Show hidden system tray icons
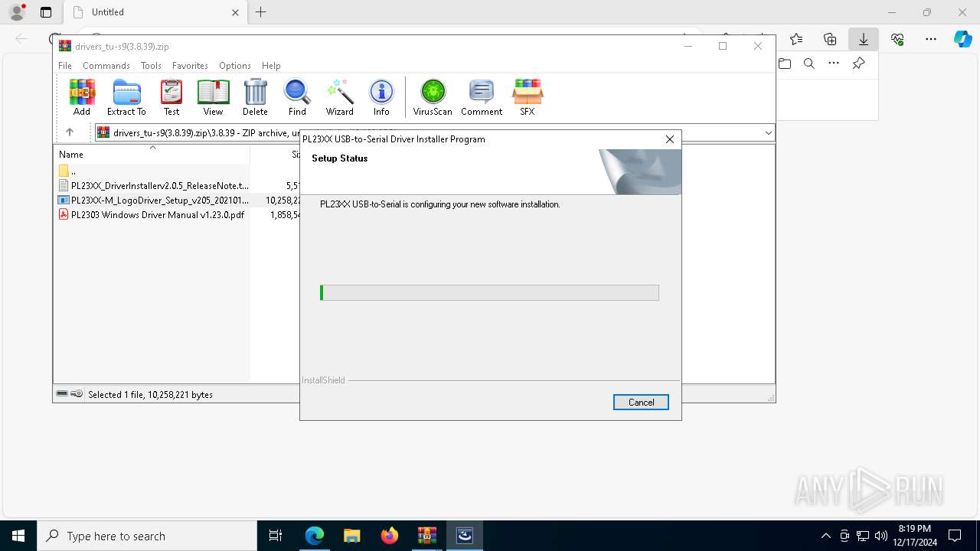Viewport: 980px width, 551px height. [825, 536]
